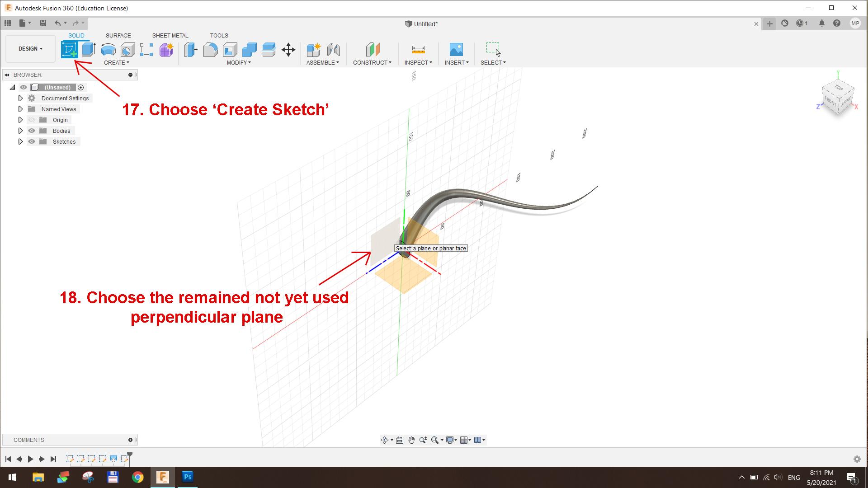This screenshot has width=868, height=488.
Task: Switch to the SHEET METAL tab
Action: tap(170, 35)
